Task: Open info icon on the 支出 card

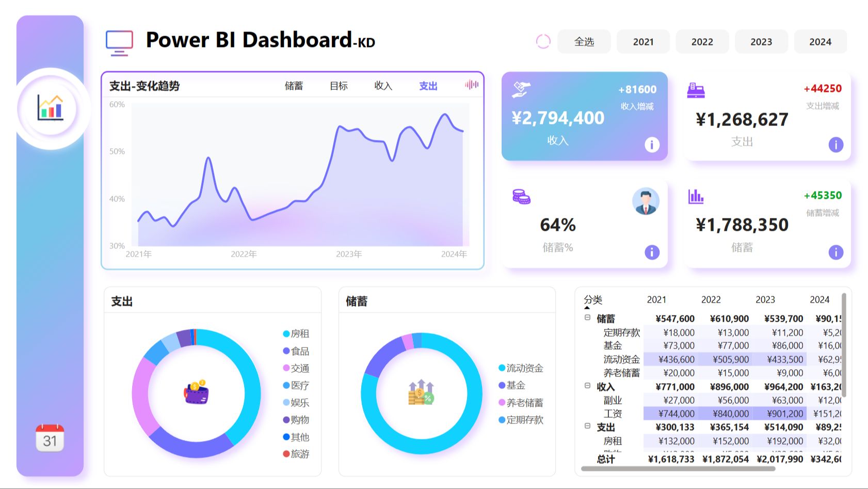Action: coord(836,145)
